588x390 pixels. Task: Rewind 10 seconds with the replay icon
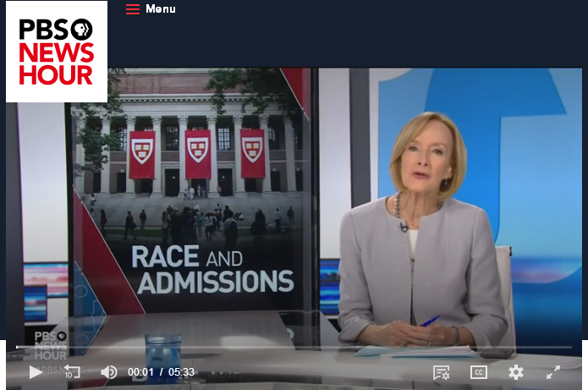(x=72, y=371)
